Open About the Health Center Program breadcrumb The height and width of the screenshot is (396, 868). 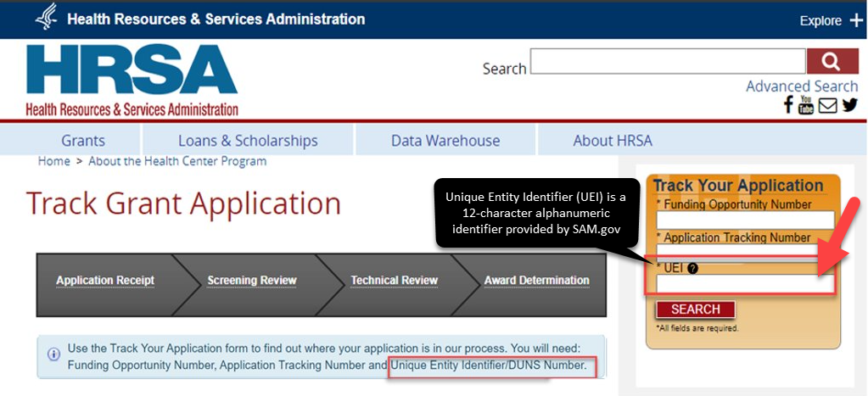coord(177,161)
